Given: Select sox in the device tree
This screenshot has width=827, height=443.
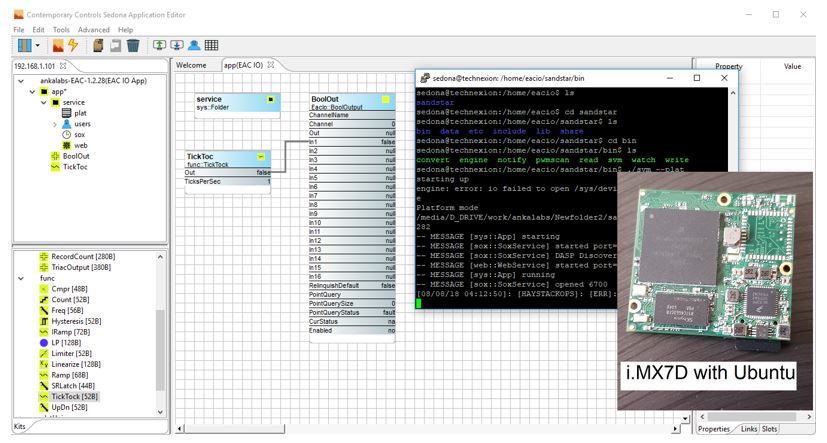Looking at the screenshot, I should click(x=79, y=134).
